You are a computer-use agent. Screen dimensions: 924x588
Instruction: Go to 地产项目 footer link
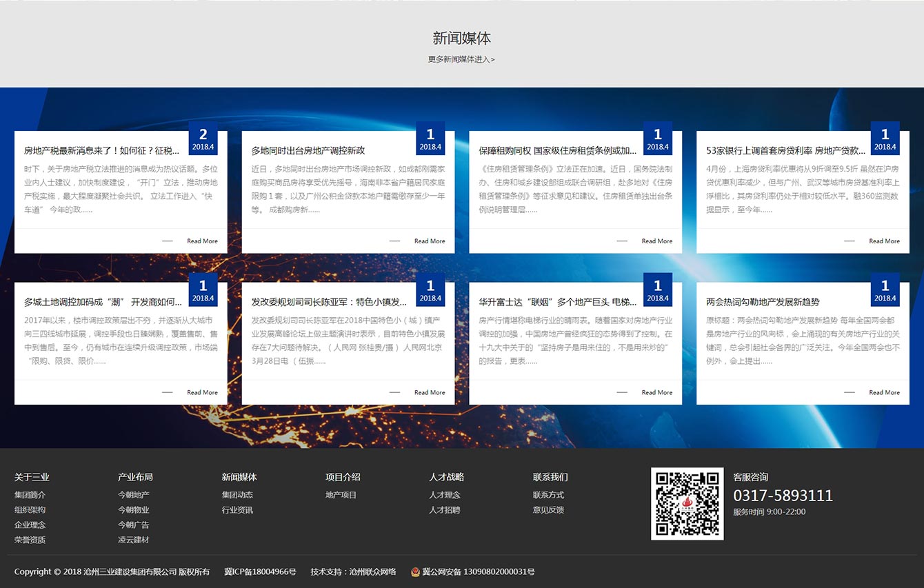(x=341, y=495)
